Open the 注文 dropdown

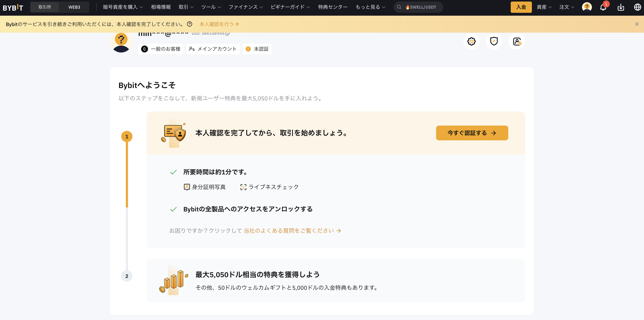[x=567, y=7]
